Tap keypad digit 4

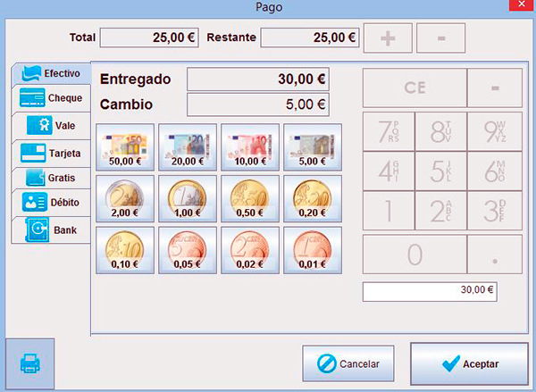click(x=389, y=171)
